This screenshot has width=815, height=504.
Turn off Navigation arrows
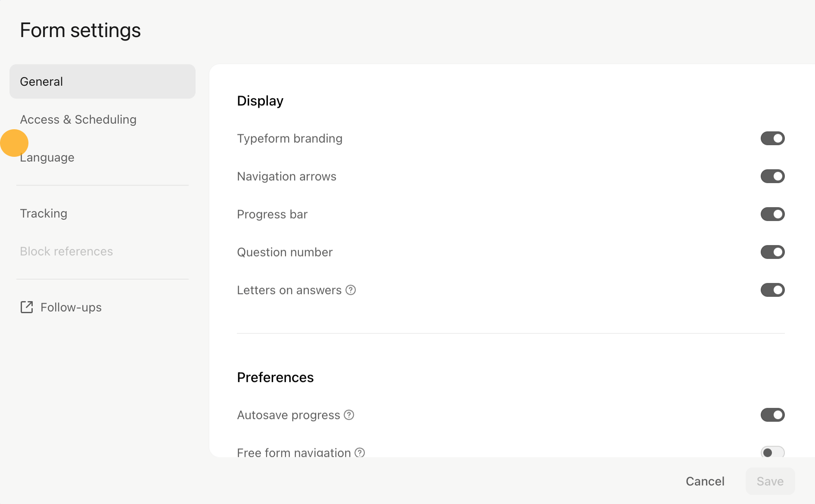(772, 176)
